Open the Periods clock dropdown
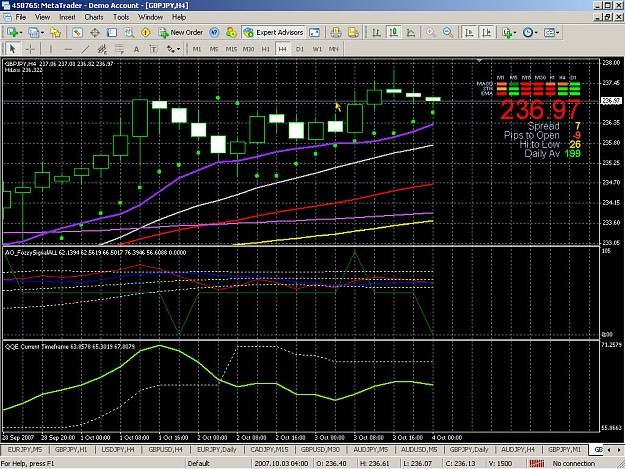The height and width of the screenshot is (469, 625). (536, 33)
